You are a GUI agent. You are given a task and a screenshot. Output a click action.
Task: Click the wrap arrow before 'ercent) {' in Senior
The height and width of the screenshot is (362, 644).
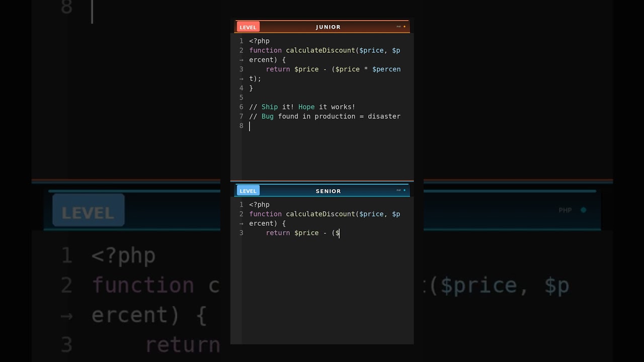[x=241, y=224]
